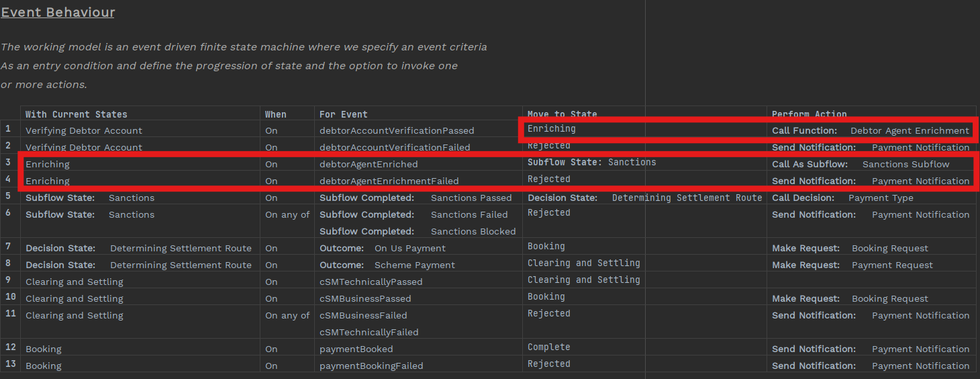Select the For Event column header
Screen dimensions: 980x379
[x=343, y=114]
